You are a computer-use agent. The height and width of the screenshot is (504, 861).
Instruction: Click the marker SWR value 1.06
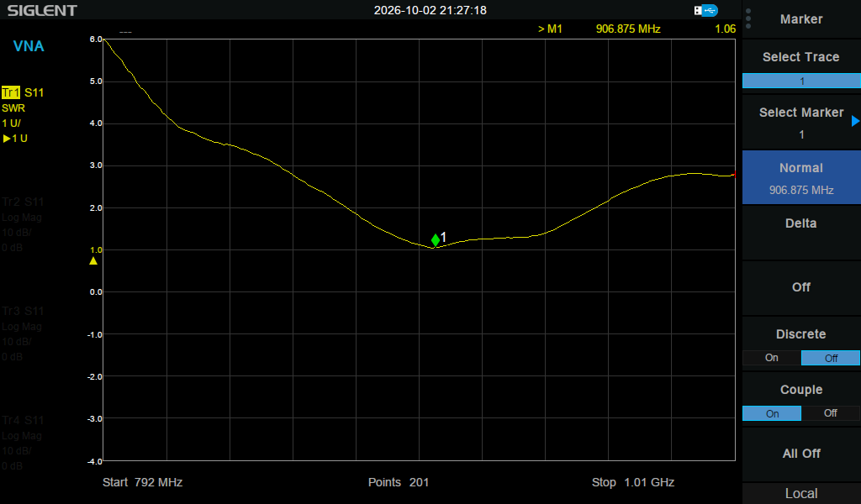726,29
